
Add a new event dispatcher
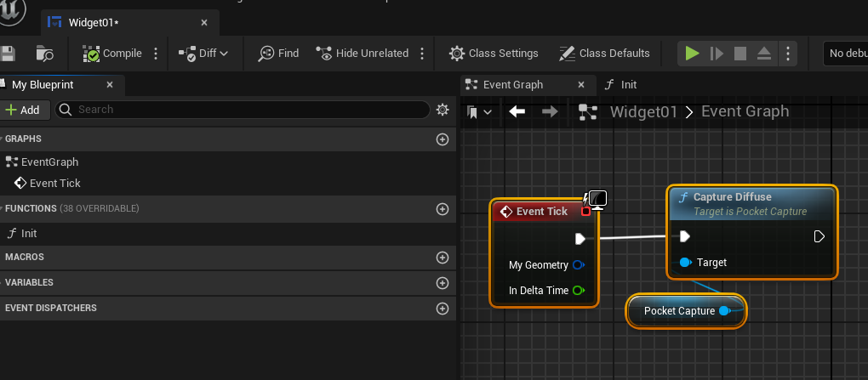(x=443, y=308)
